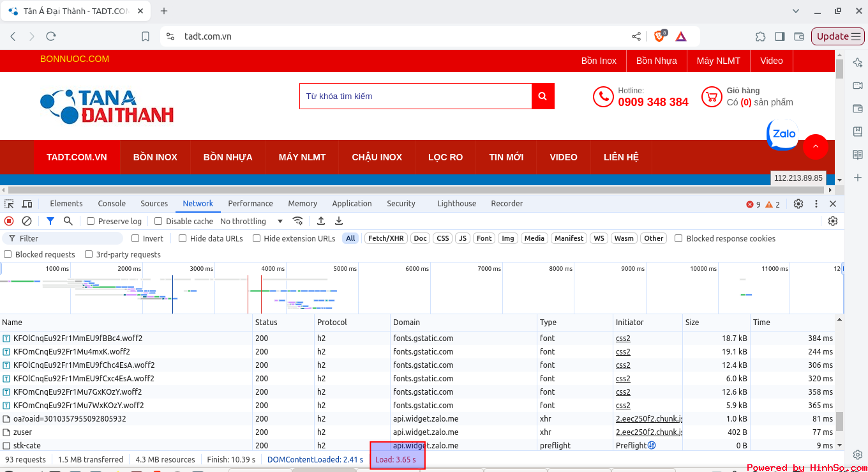Screen dimensions: 868x472
Task: Check the Invert filter option
Action: [135, 238]
